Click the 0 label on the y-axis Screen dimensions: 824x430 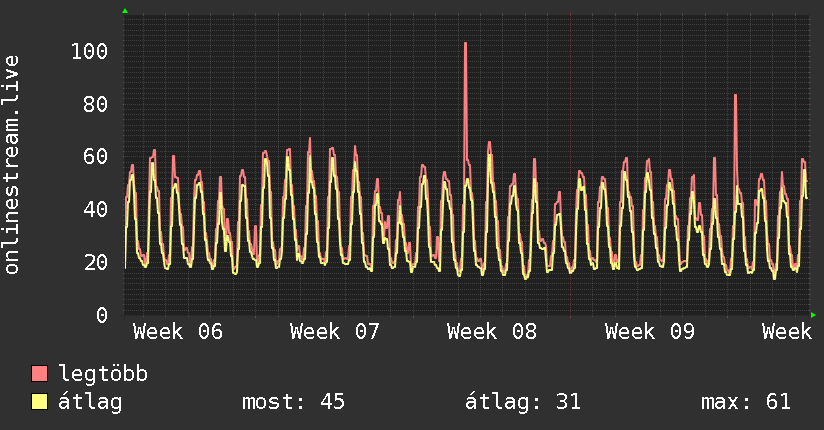pyautogui.click(x=101, y=315)
